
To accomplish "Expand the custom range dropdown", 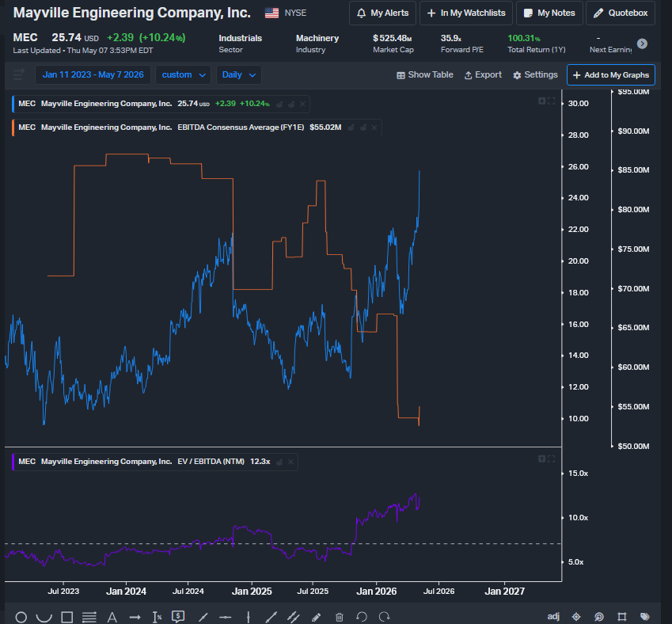I will [x=183, y=74].
